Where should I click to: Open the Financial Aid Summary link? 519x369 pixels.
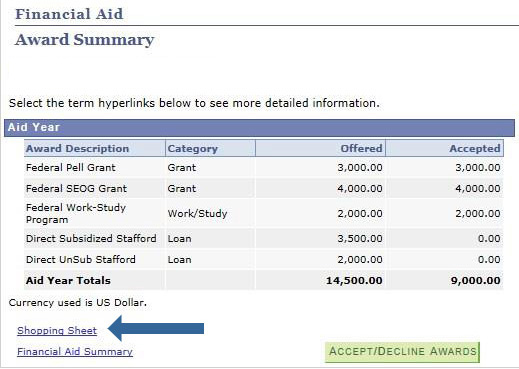[75, 352]
